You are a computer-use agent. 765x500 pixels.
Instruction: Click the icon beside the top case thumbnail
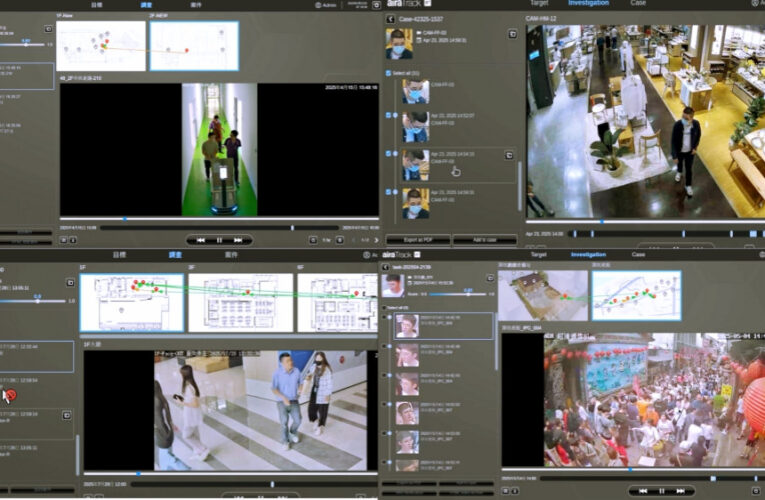tap(512, 33)
